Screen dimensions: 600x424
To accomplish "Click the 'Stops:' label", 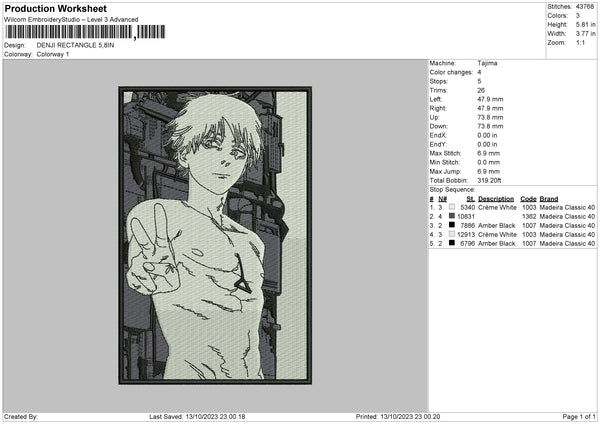I will click(438, 82).
